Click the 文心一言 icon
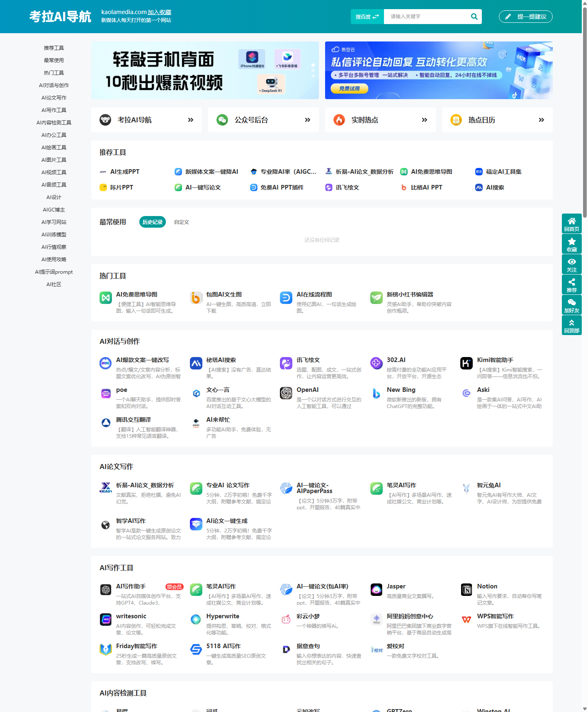The height and width of the screenshot is (712, 588). click(196, 393)
